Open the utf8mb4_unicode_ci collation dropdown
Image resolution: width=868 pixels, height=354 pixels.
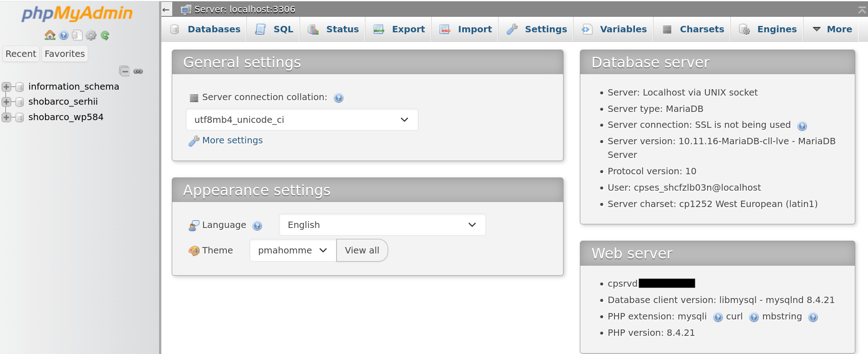pos(302,120)
